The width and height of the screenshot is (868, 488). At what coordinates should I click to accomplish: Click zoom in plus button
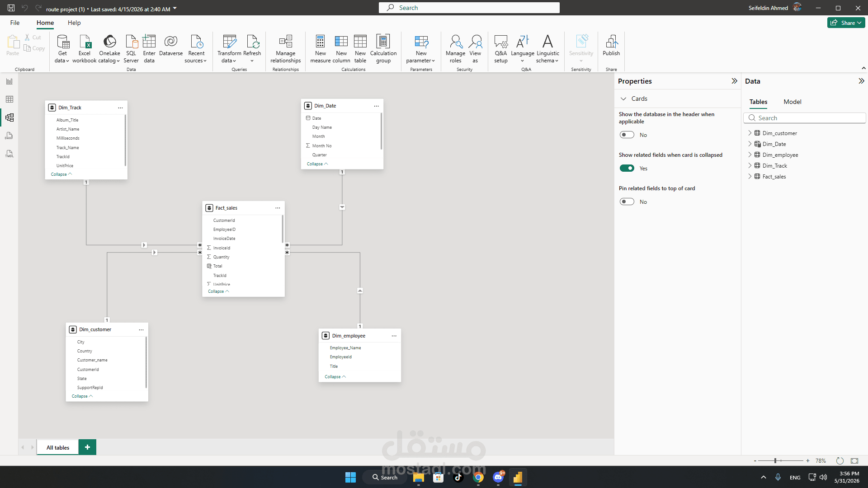808,461
